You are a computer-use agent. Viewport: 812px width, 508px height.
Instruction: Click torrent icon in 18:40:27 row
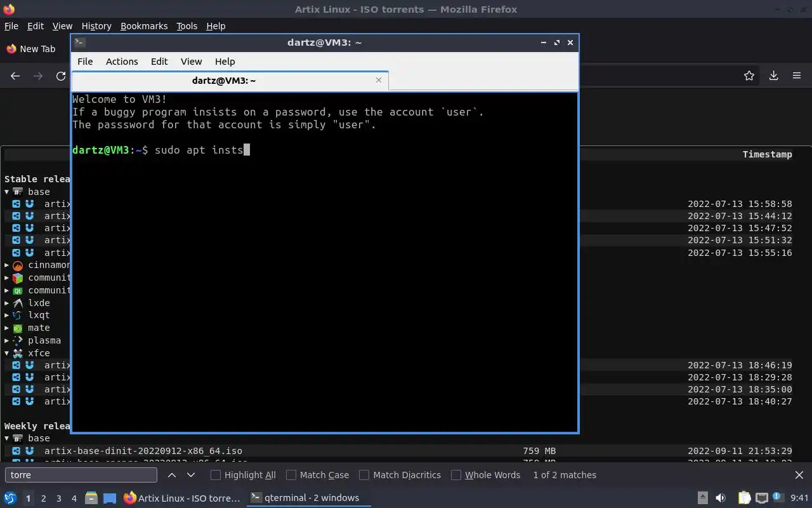point(16,401)
